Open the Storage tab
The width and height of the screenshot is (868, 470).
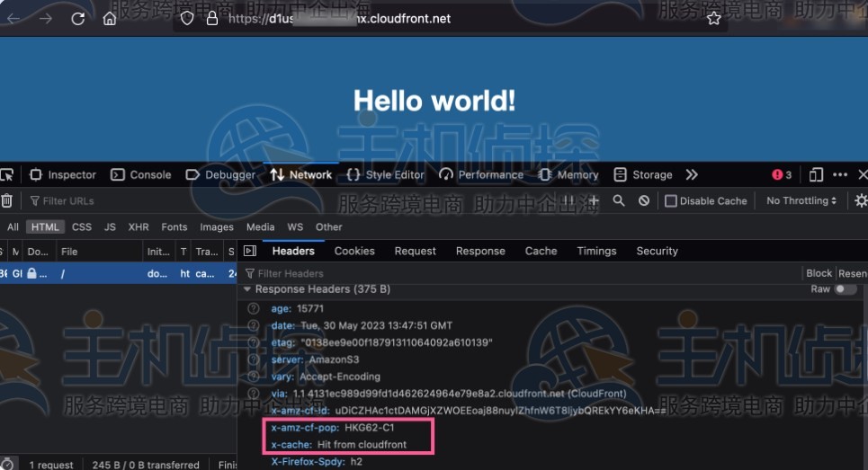[643, 174]
